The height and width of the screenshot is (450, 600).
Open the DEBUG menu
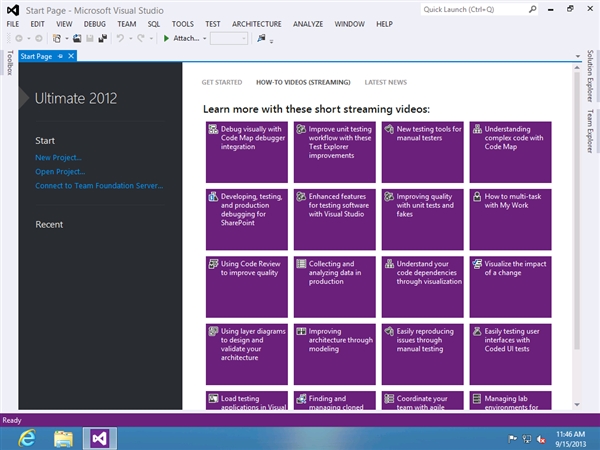(95, 24)
